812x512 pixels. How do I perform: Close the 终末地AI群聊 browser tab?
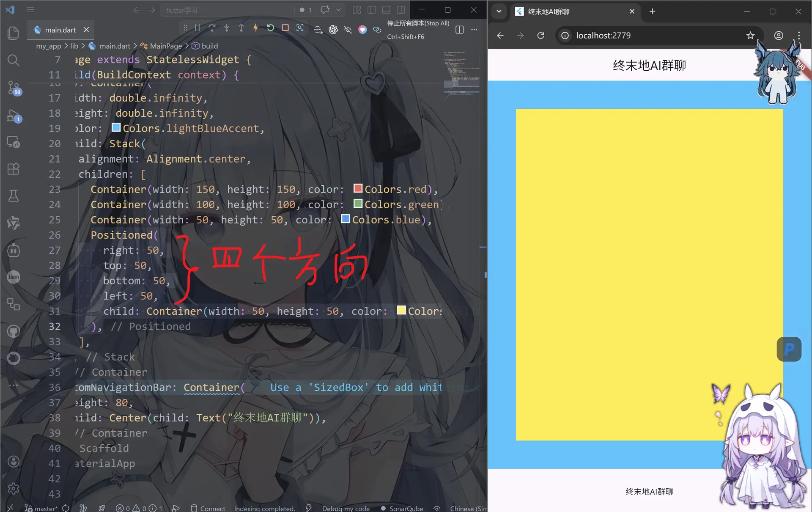coord(632,11)
